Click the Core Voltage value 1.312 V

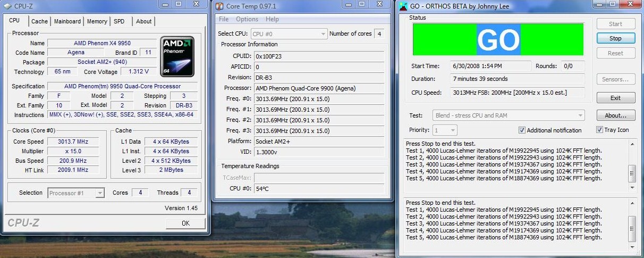(139, 71)
